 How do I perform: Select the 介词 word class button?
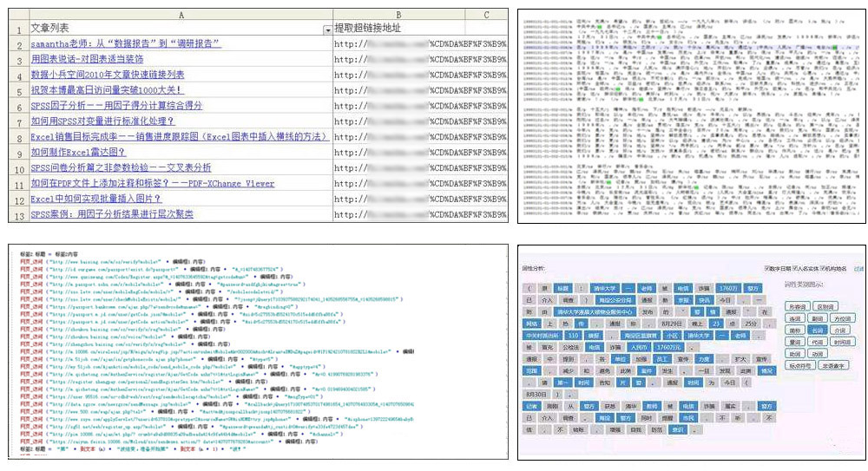tap(840, 330)
